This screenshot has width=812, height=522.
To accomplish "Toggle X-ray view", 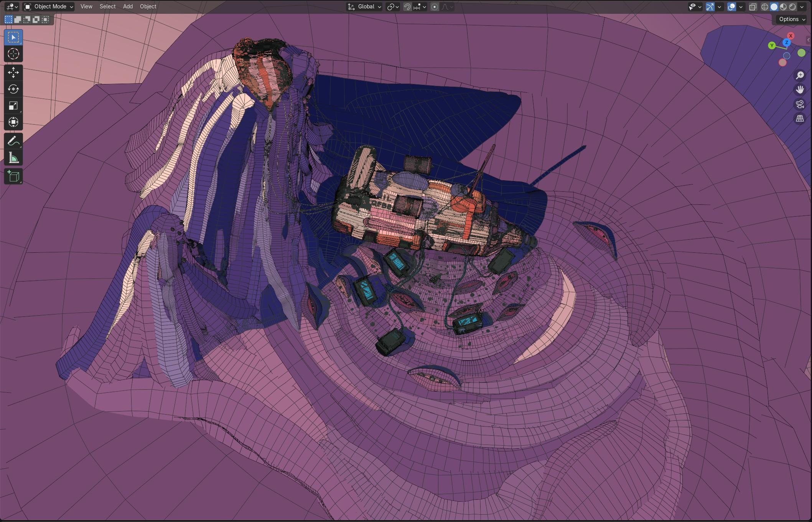I will (753, 7).
